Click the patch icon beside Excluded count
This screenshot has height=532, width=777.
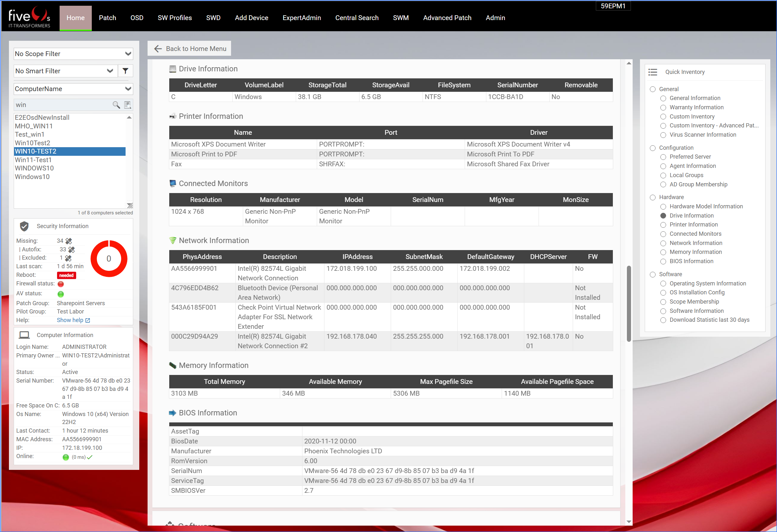68,258
